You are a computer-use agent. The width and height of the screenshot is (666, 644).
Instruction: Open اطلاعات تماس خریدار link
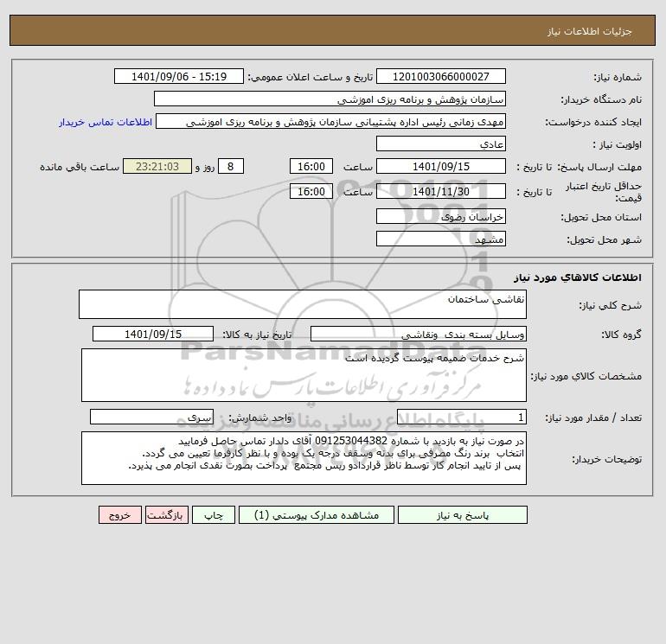[x=106, y=122]
